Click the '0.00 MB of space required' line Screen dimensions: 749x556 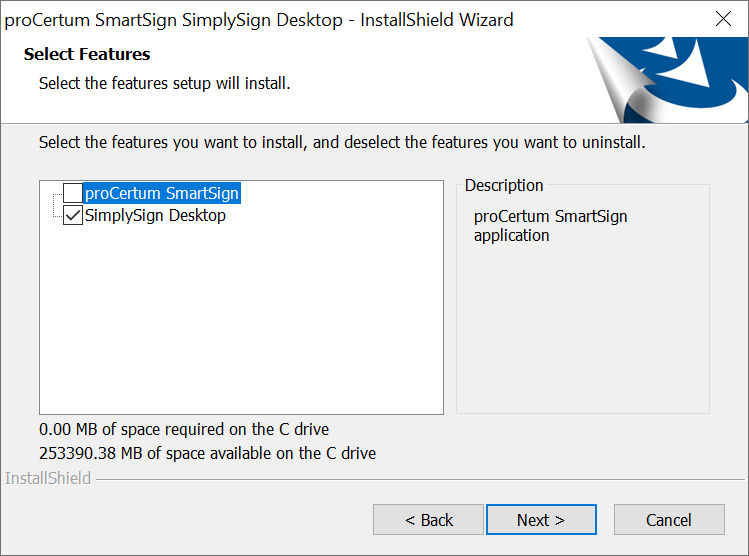coord(184,429)
